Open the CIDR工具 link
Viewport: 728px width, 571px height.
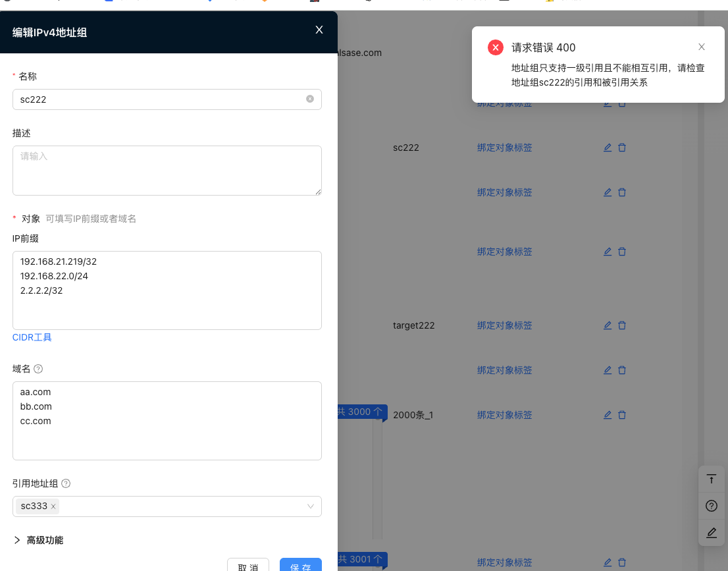point(32,337)
